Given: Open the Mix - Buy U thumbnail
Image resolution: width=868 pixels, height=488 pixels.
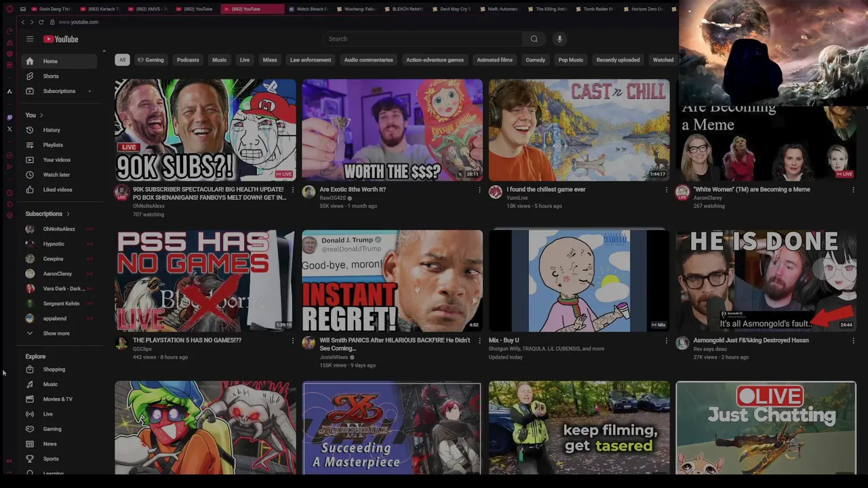Looking at the screenshot, I should 579,281.
